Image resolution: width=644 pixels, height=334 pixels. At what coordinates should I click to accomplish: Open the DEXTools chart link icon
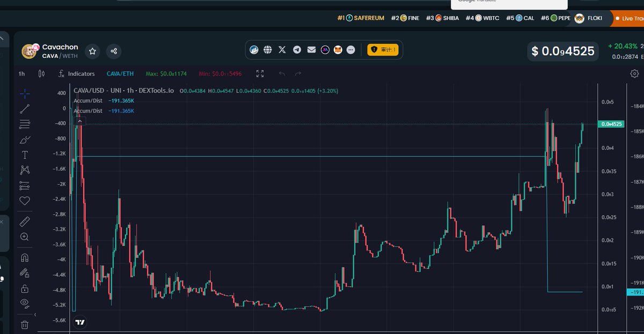pos(254,50)
